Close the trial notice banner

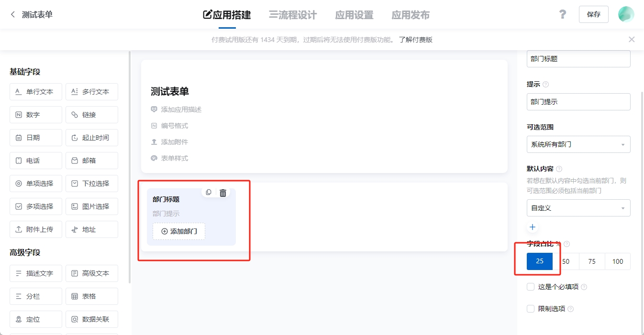point(632,40)
